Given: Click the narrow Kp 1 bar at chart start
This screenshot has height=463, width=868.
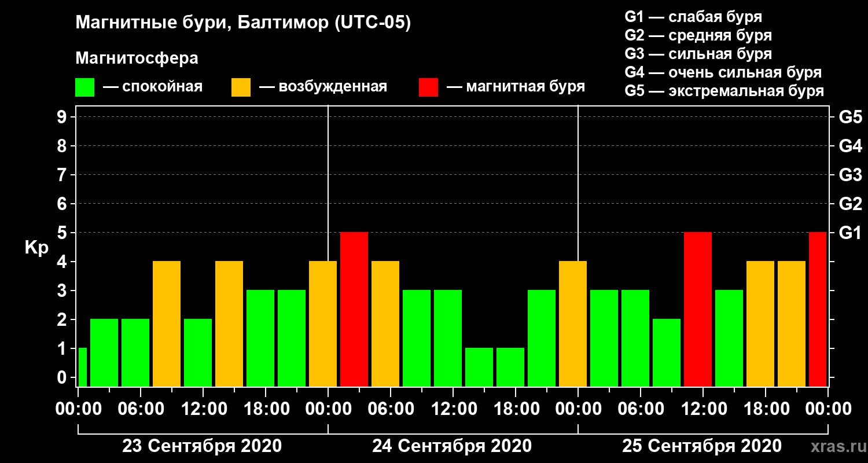Looking at the screenshot, I should [82, 367].
